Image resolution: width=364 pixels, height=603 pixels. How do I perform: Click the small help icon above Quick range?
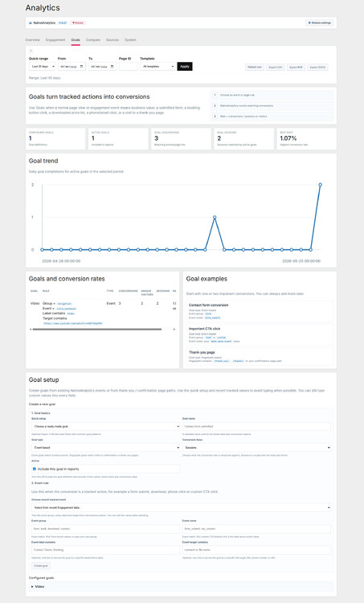[x=31, y=51]
